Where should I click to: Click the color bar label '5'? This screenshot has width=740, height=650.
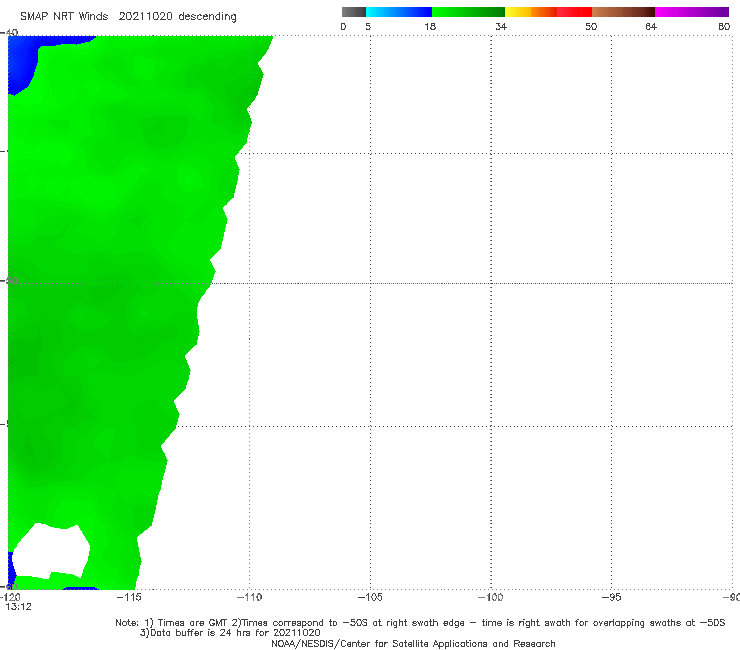(x=368, y=27)
